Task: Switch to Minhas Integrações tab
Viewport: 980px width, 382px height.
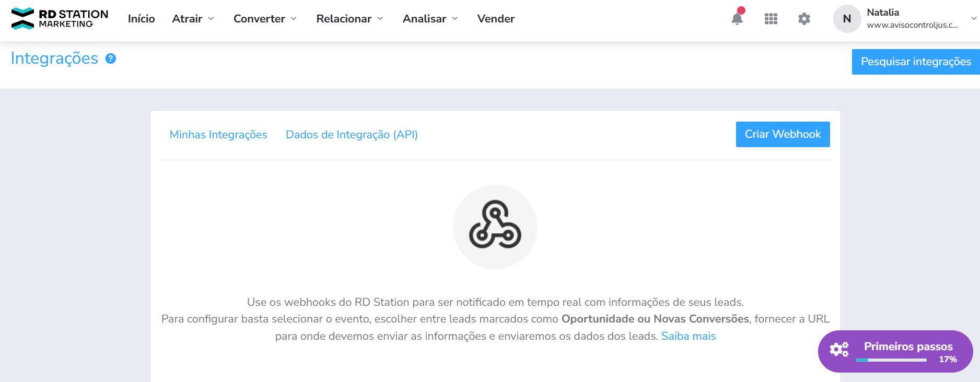Action: (x=218, y=135)
